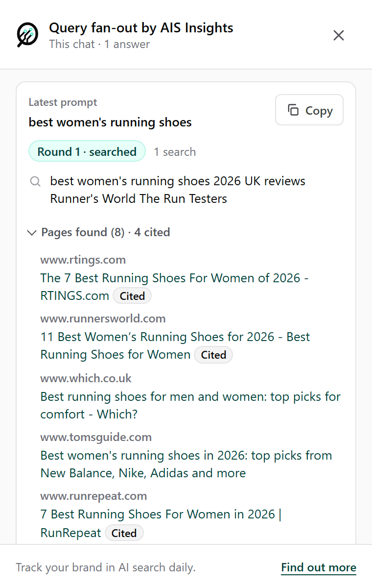Click the AIS Insights logo icon
The width and height of the screenshot is (372, 588).
pyautogui.click(x=27, y=35)
